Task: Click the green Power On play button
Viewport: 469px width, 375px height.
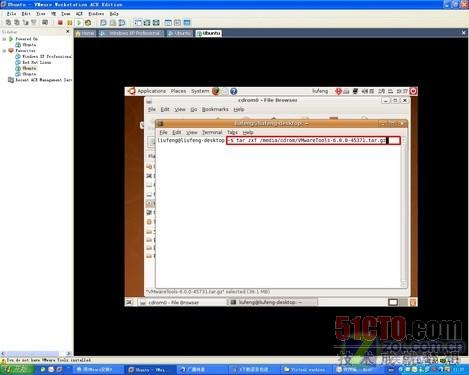Action: (x=79, y=23)
